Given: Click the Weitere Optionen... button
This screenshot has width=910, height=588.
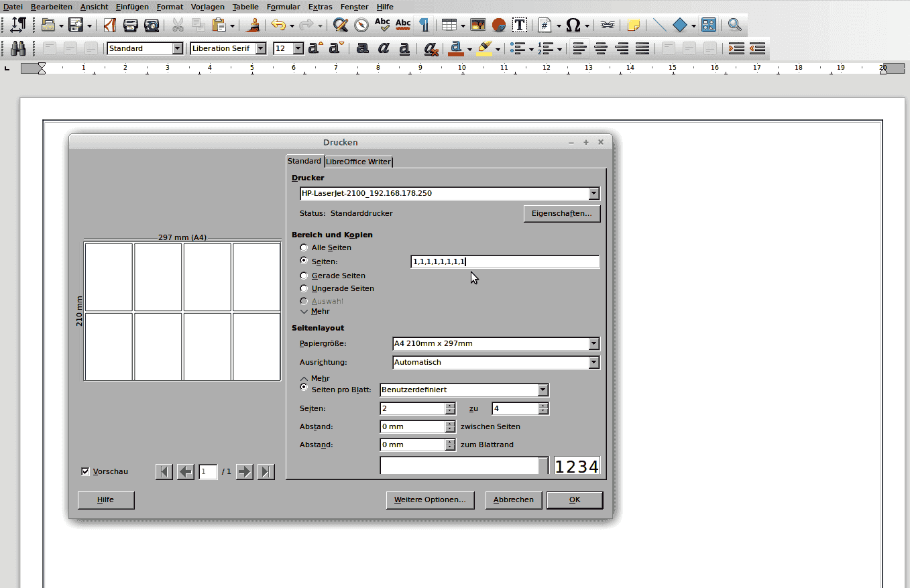Looking at the screenshot, I should click(x=430, y=499).
